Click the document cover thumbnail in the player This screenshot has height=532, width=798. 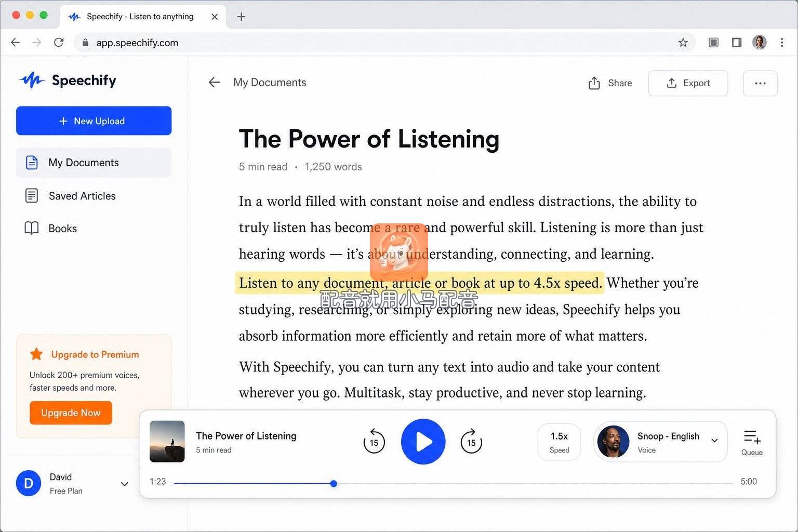(167, 442)
